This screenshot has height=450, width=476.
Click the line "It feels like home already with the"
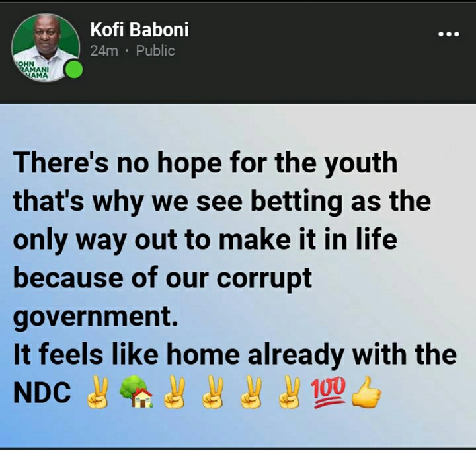235,354
